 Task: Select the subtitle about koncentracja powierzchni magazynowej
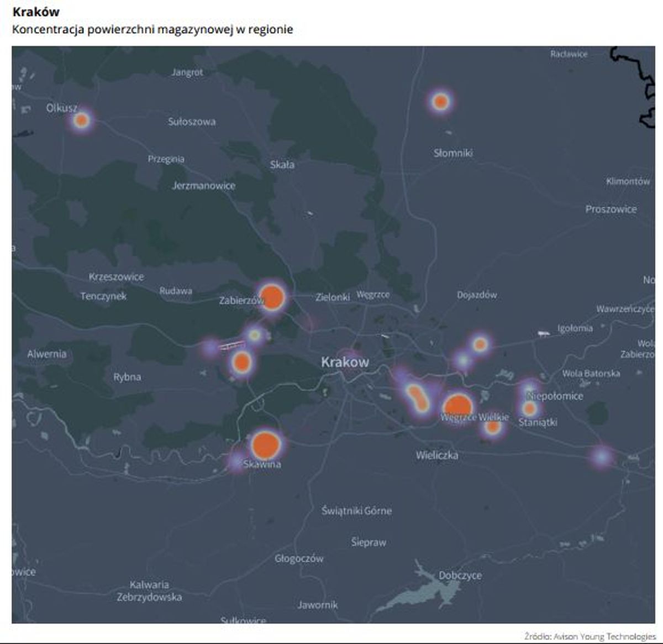tap(152, 29)
